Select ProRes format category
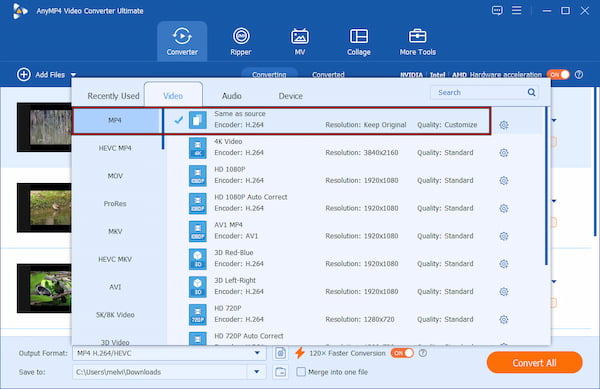 click(115, 203)
